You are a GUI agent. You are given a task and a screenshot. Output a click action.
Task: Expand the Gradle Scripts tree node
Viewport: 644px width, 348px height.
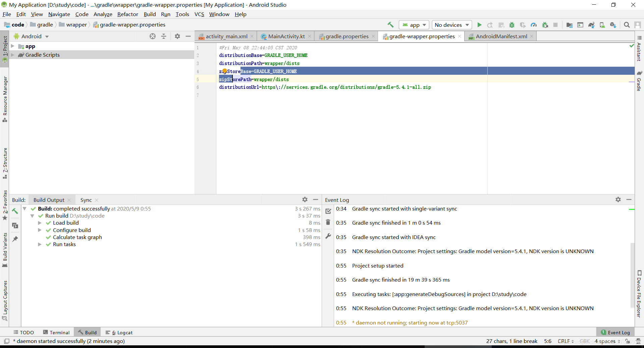[12, 55]
